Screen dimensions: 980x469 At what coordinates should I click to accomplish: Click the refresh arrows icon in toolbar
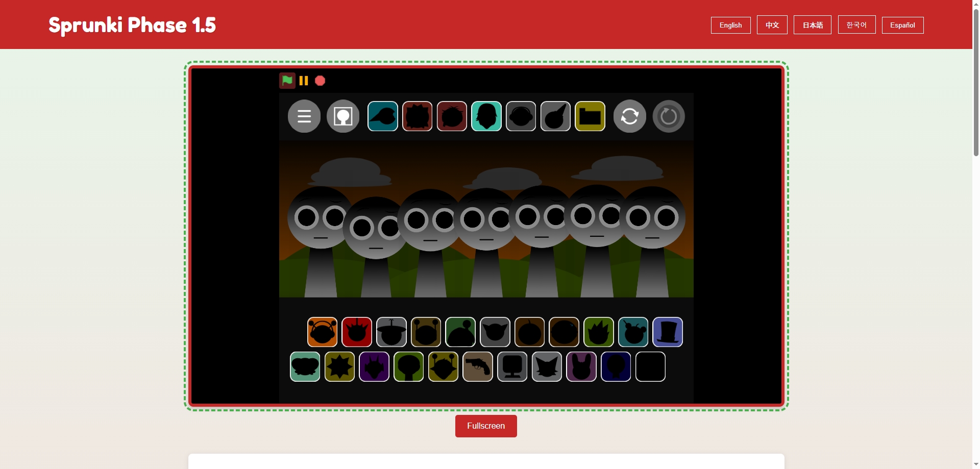click(x=629, y=116)
